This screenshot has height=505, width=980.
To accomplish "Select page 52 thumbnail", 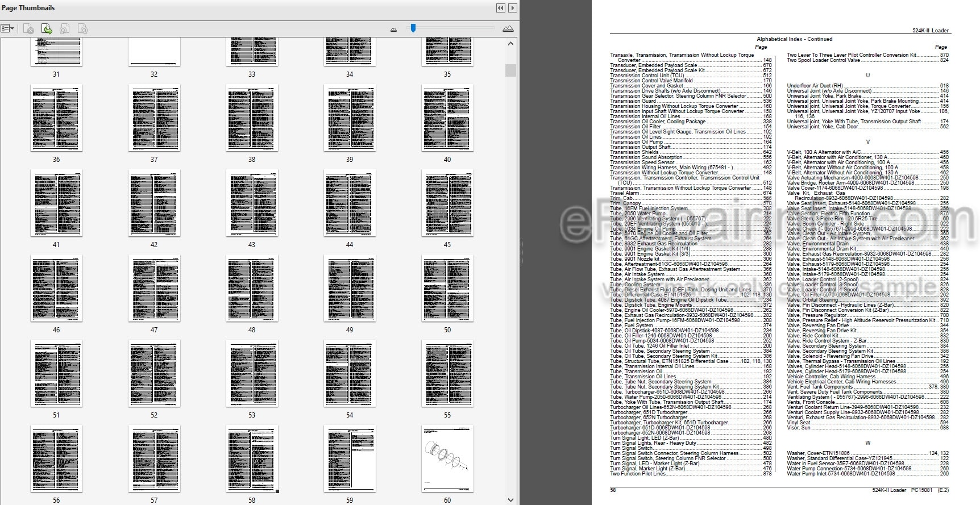I will pos(154,374).
